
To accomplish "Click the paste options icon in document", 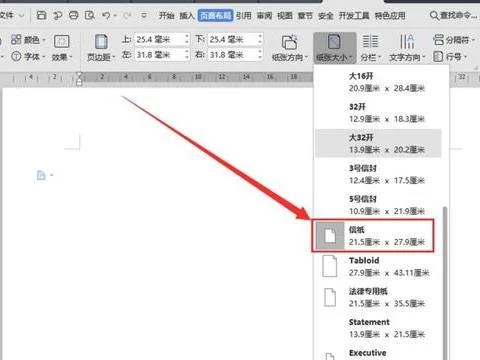I will pos(41,175).
